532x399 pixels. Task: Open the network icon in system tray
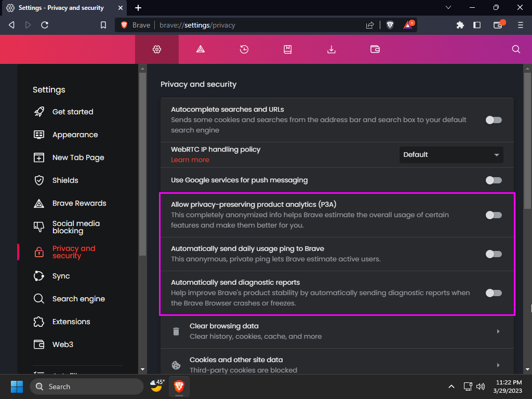[x=468, y=387]
